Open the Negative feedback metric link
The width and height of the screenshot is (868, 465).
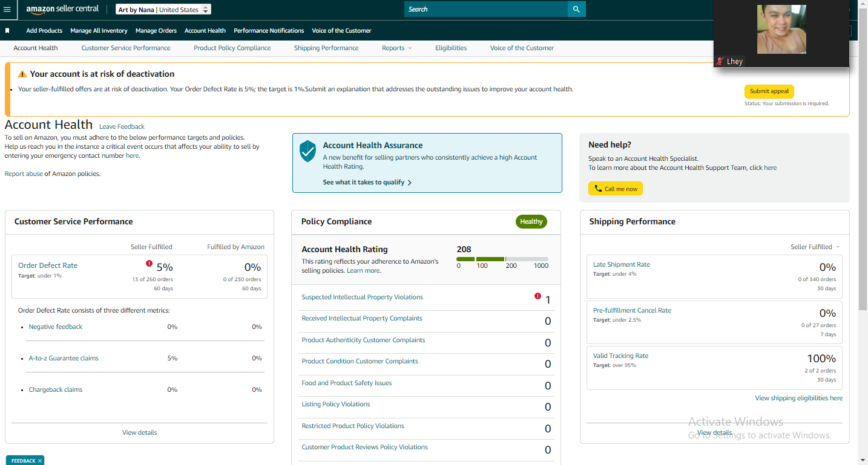[x=56, y=327]
